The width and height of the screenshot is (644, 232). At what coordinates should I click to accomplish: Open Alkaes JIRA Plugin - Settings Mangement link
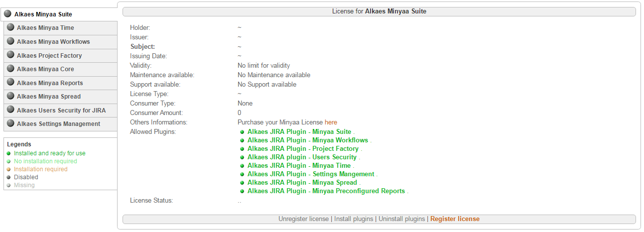(x=311, y=174)
